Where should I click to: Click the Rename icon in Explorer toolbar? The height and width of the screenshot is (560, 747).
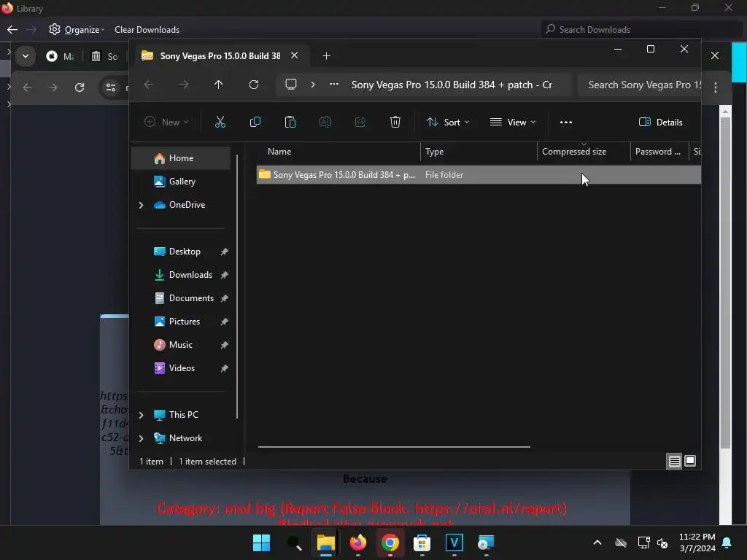tap(325, 122)
